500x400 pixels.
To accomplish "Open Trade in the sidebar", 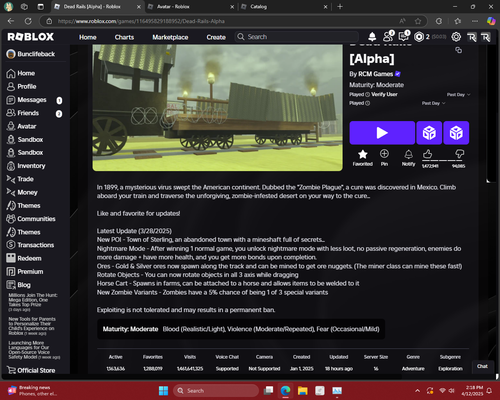I will pos(20,179).
